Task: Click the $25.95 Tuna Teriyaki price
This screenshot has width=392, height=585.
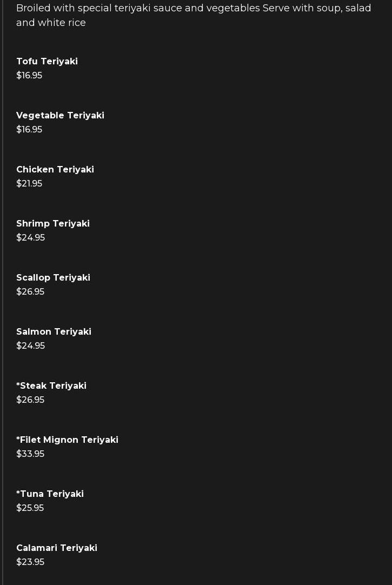Action: 30,508
